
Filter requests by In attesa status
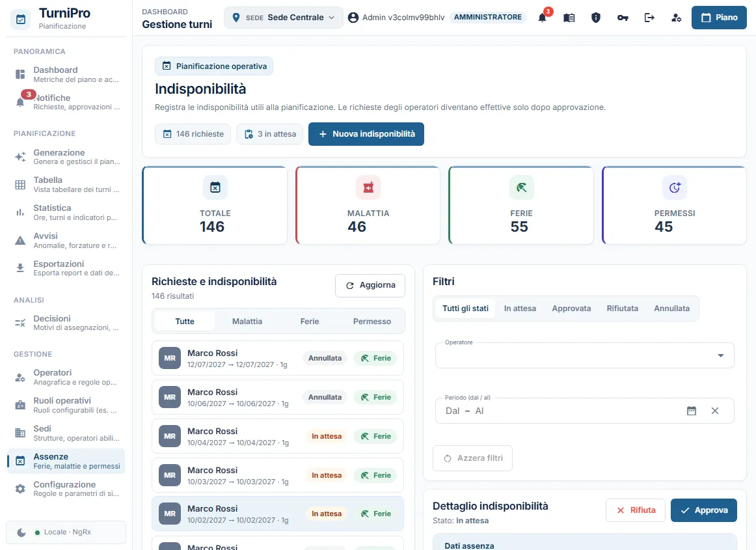coord(520,309)
